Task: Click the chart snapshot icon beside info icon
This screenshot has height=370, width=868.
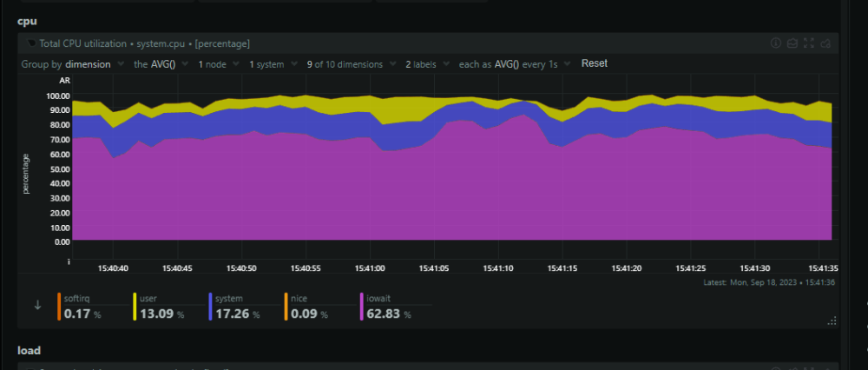Action: click(792, 43)
